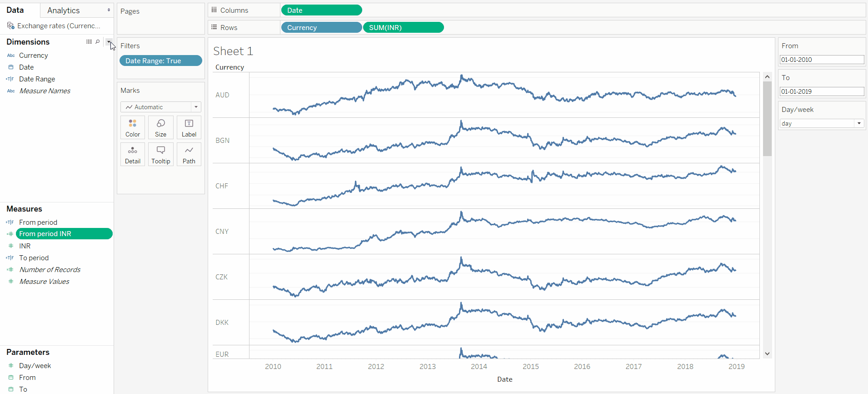This screenshot has width=868, height=394.
Task: Open the Tooltip marks card
Action: point(161,154)
